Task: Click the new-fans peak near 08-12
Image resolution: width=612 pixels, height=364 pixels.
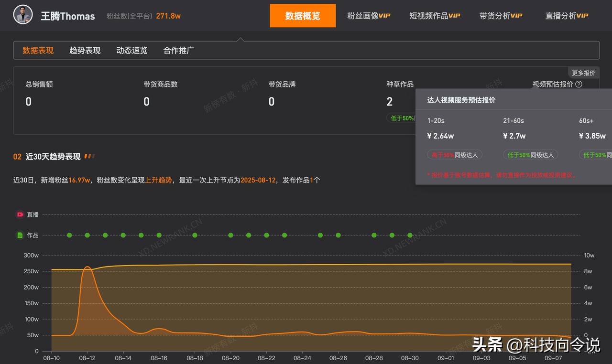Action: [x=87, y=267]
